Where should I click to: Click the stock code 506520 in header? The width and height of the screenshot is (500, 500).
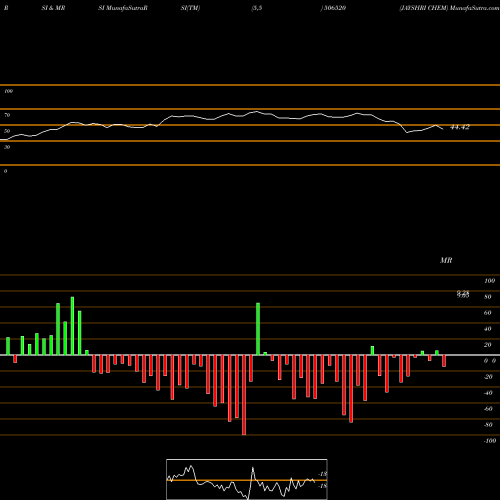(x=335, y=8)
